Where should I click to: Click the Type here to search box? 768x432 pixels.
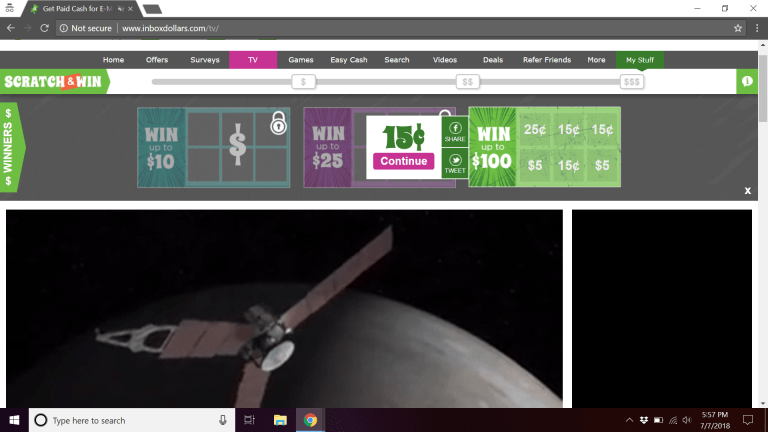(132, 420)
